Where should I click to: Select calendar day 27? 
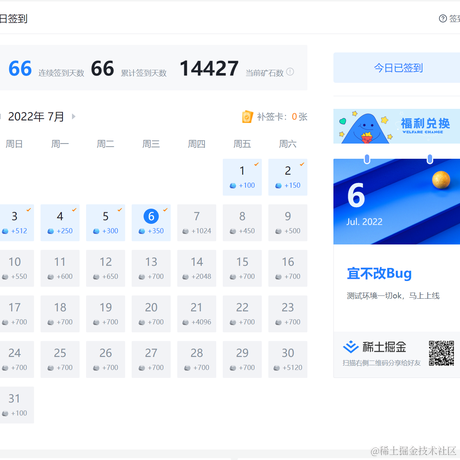click(x=151, y=359)
